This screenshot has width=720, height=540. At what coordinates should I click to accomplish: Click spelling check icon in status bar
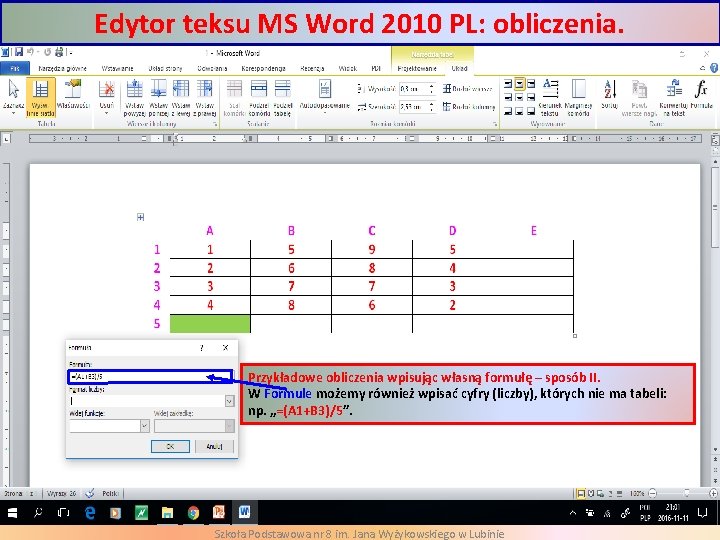(x=90, y=494)
